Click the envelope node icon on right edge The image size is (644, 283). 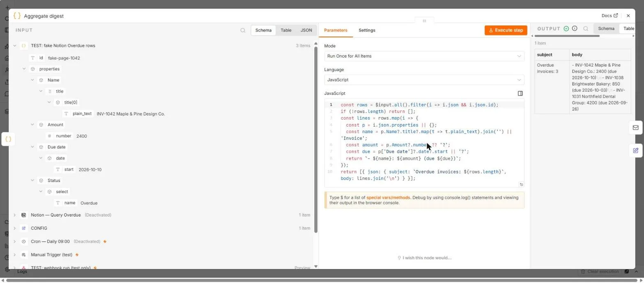point(635,127)
